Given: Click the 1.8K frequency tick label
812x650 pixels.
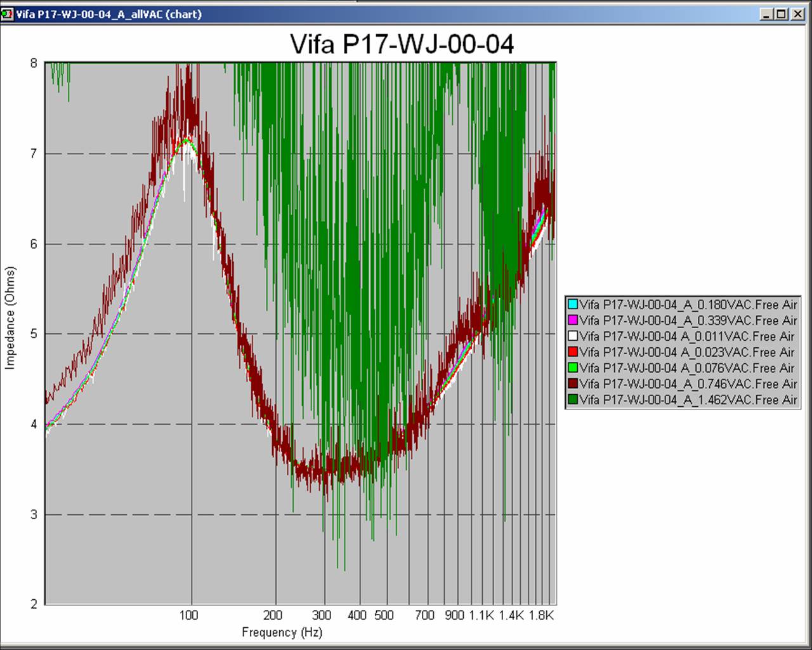Looking at the screenshot, I should [x=541, y=615].
